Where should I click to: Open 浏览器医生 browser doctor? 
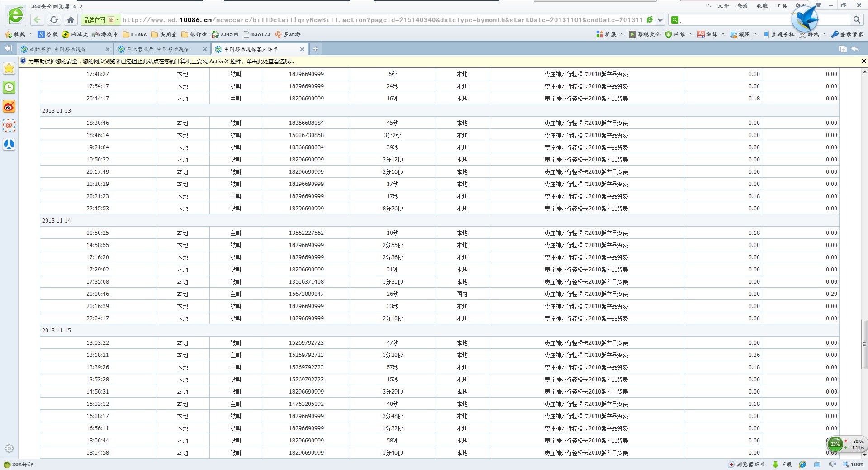747,465
